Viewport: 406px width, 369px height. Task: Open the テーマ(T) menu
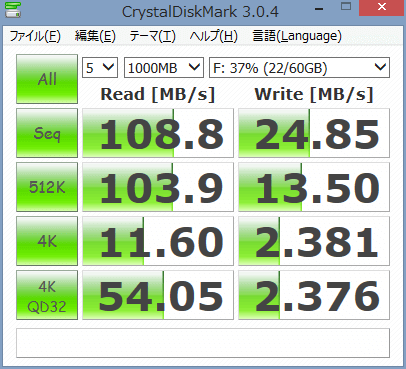152,36
